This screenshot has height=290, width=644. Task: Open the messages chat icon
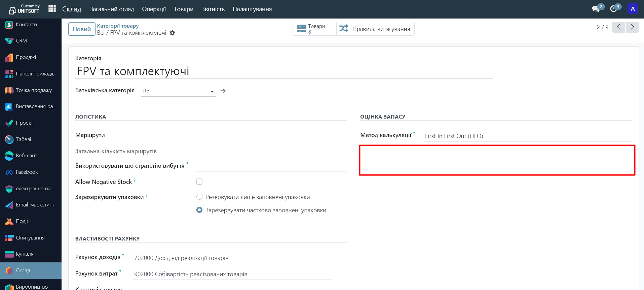[x=596, y=9]
